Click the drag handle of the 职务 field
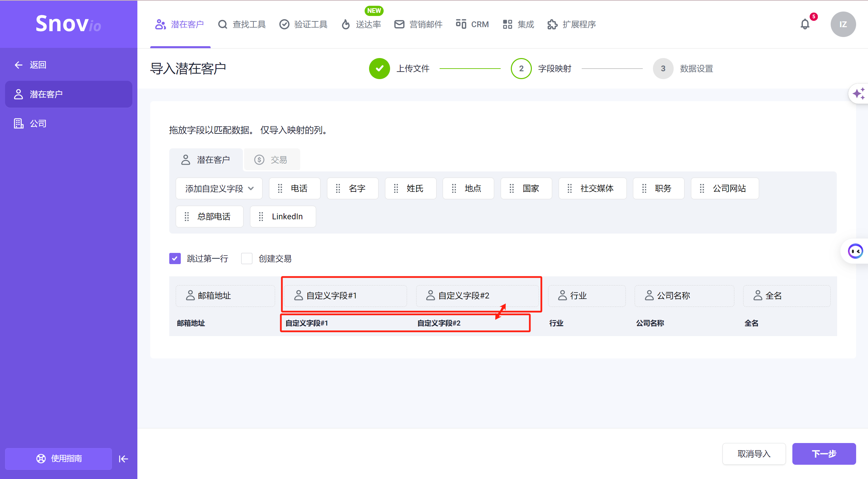 tap(644, 188)
